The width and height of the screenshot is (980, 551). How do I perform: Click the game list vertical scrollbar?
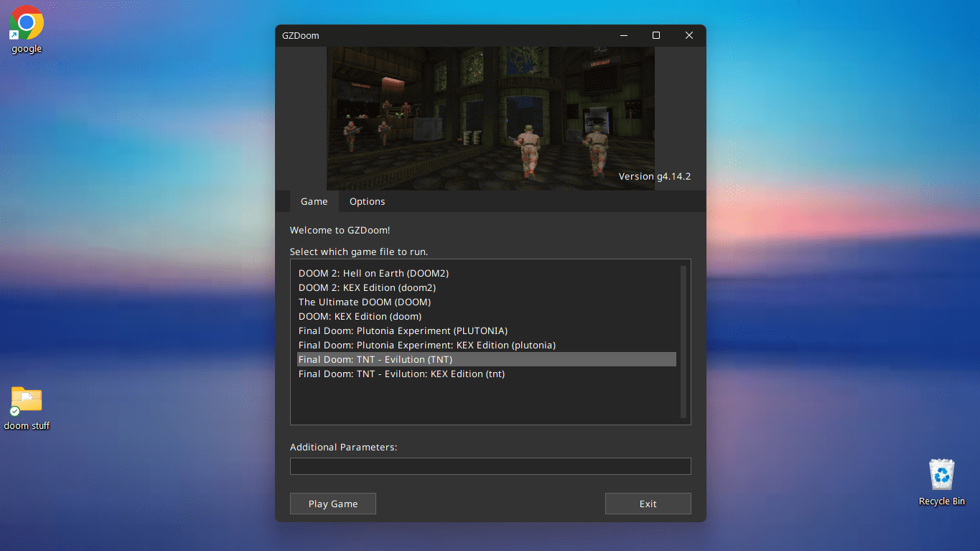tap(683, 342)
